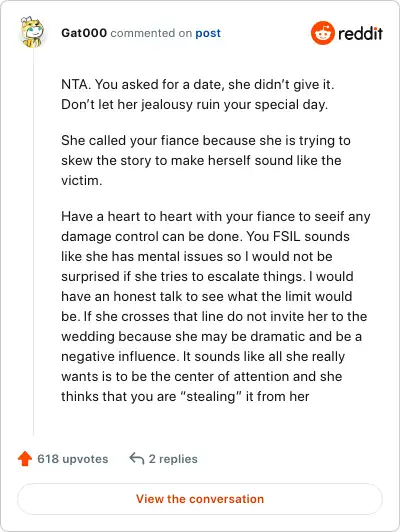Select the 618 upvotes count
Screen dimensions: 400x532
pyautogui.click(x=73, y=459)
